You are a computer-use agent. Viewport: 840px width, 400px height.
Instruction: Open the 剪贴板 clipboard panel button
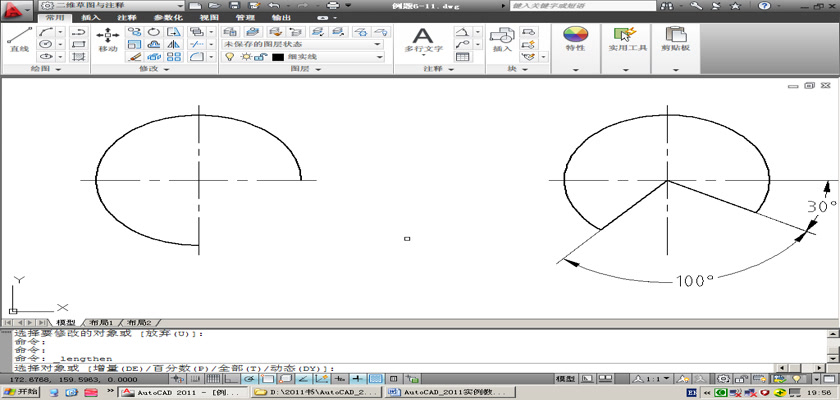coord(676,40)
